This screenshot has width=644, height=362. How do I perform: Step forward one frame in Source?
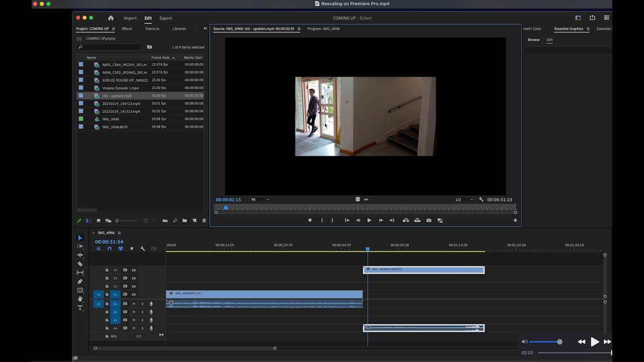pyautogui.click(x=381, y=220)
